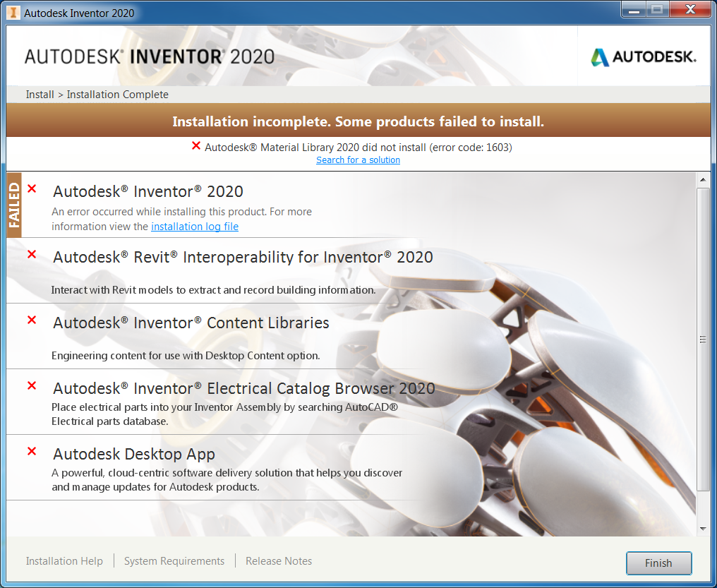The image size is (717, 588).
Task: Click 'Interact with Revit models' description
Action: pyautogui.click(x=214, y=290)
